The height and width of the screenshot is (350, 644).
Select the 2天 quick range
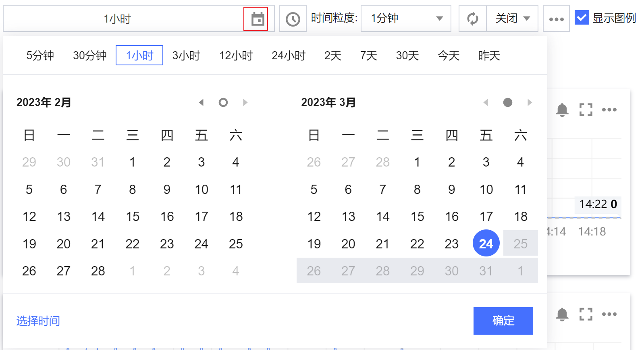point(333,56)
